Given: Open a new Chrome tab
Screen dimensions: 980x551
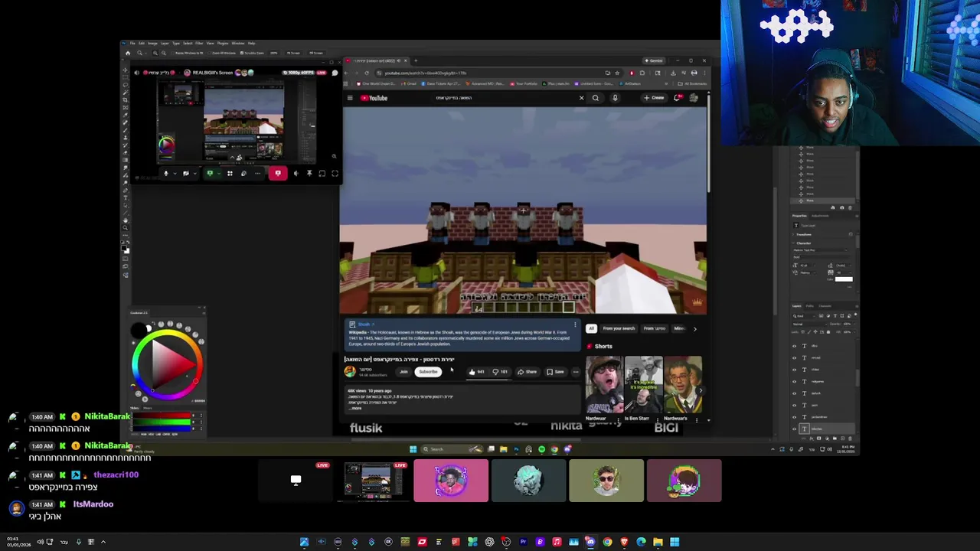Looking at the screenshot, I should point(416,60).
